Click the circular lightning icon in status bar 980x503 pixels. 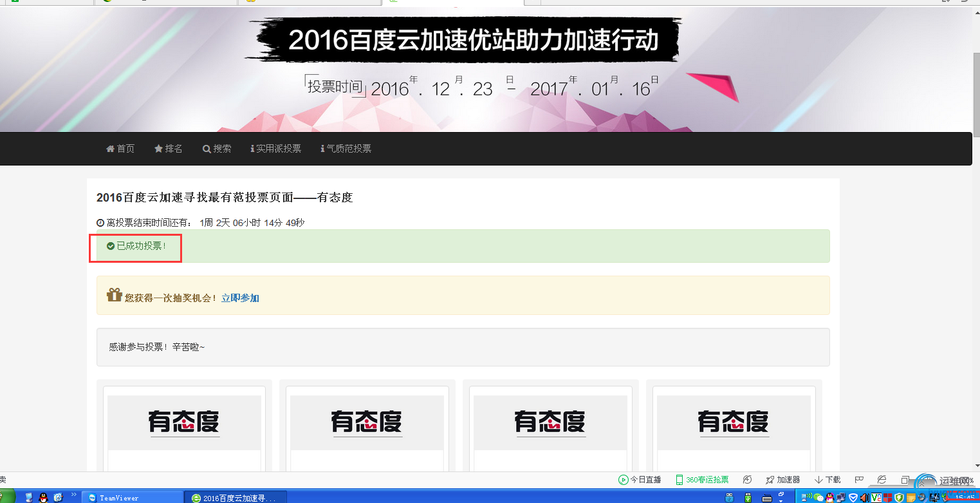click(747, 480)
